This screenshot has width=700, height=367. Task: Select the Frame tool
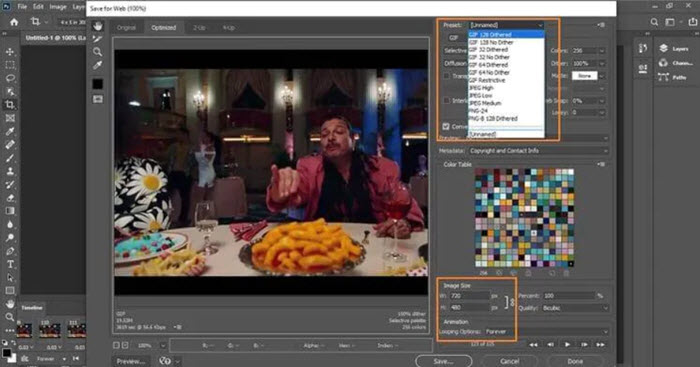pyautogui.click(x=10, y=118)
